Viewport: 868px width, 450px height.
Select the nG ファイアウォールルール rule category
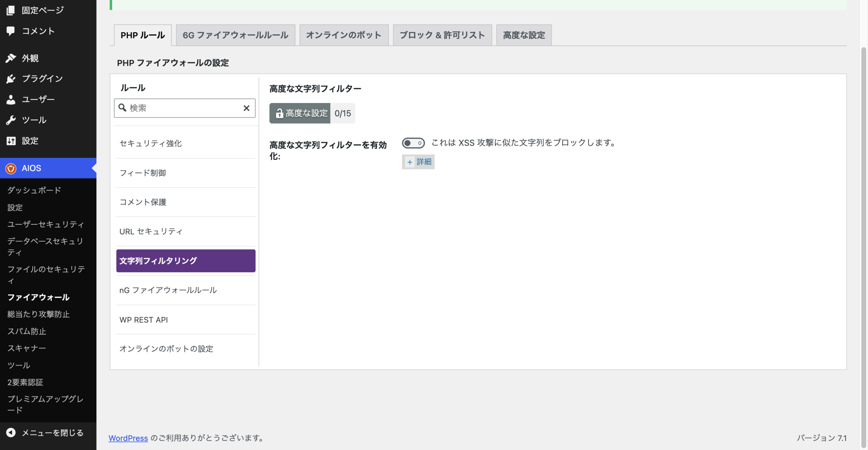tap(186, 290)
